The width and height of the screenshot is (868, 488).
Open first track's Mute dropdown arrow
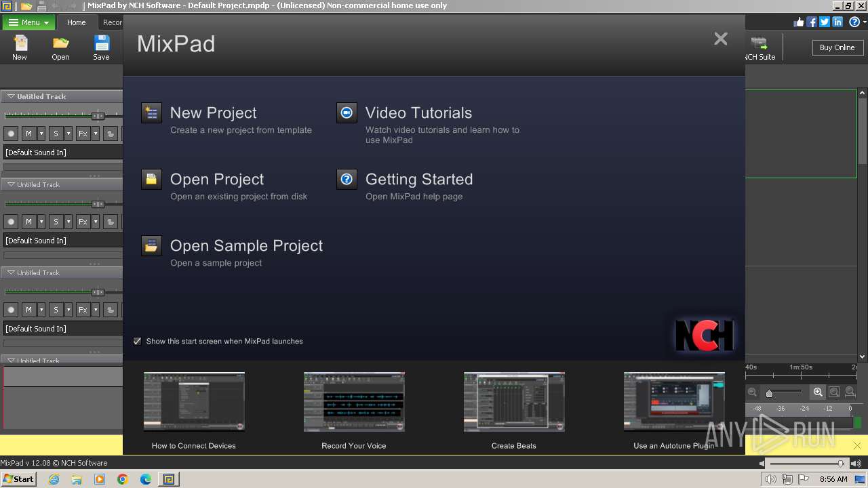(x=41, y=134)
